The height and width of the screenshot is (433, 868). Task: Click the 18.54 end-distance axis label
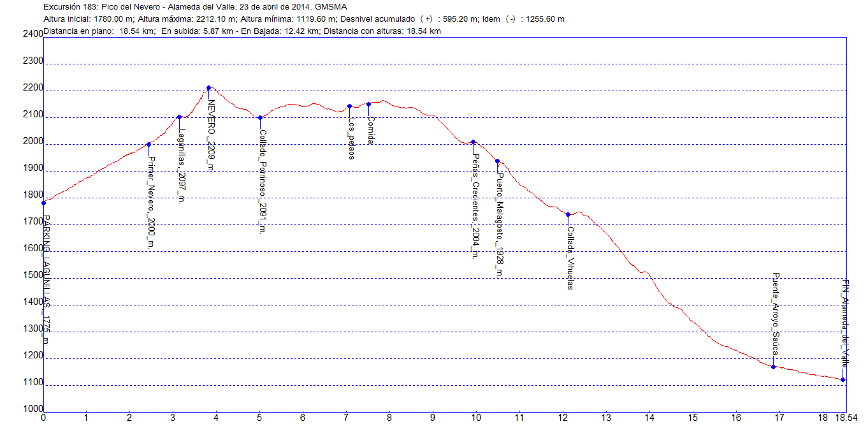click(846, 418)
